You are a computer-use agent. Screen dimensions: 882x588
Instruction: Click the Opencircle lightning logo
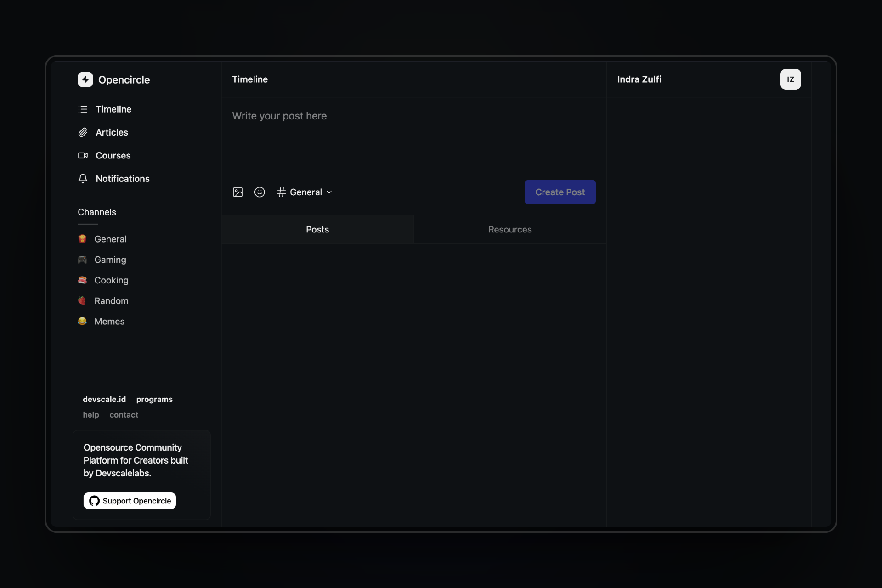click(86, 79)
